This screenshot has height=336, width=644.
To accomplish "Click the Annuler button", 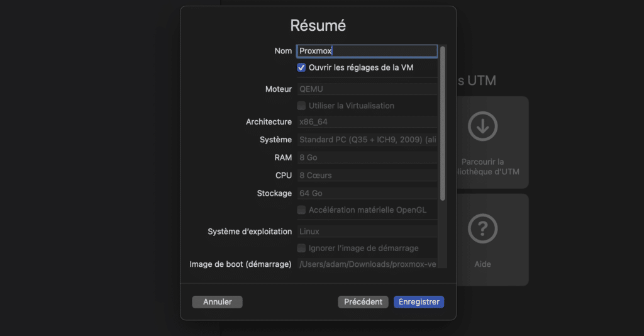I will 217,302.
